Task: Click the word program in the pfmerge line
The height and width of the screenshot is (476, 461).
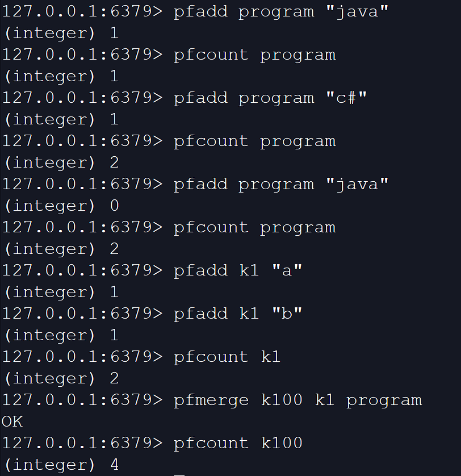Action: [384, 400]
